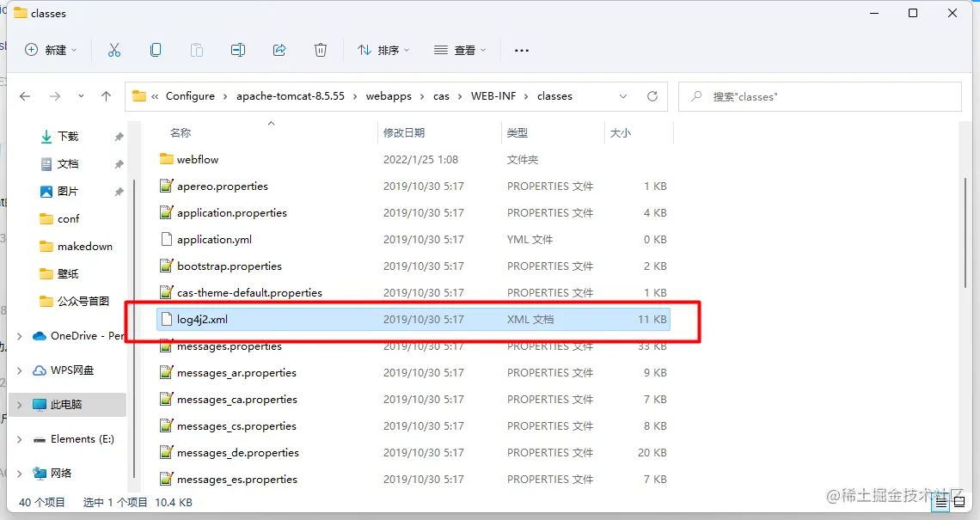
Task: Click the Delete trash can icon
Action: point(321,50)
